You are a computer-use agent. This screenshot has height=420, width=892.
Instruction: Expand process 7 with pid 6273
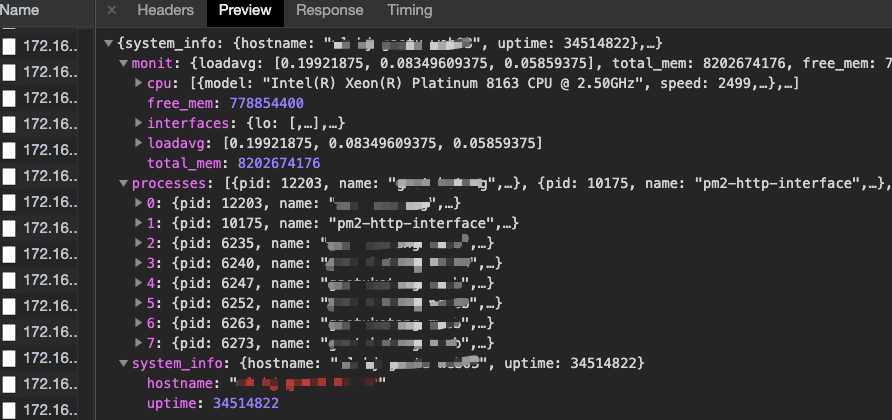(x=138, y=343)
